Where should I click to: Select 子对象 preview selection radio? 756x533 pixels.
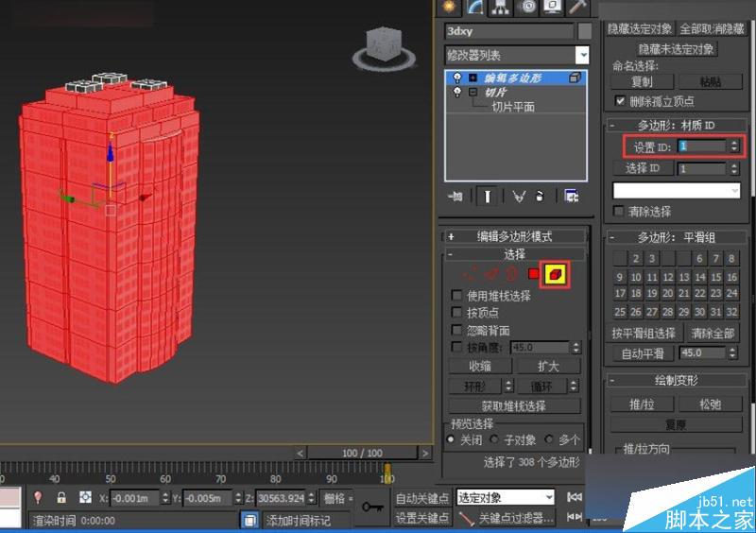pos(496,440)
